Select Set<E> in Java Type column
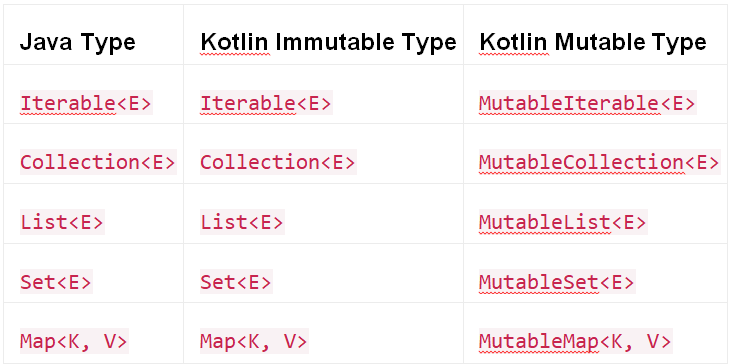This screenshot has width=735, height=364. pyautogui.click(x=56, y=282)
